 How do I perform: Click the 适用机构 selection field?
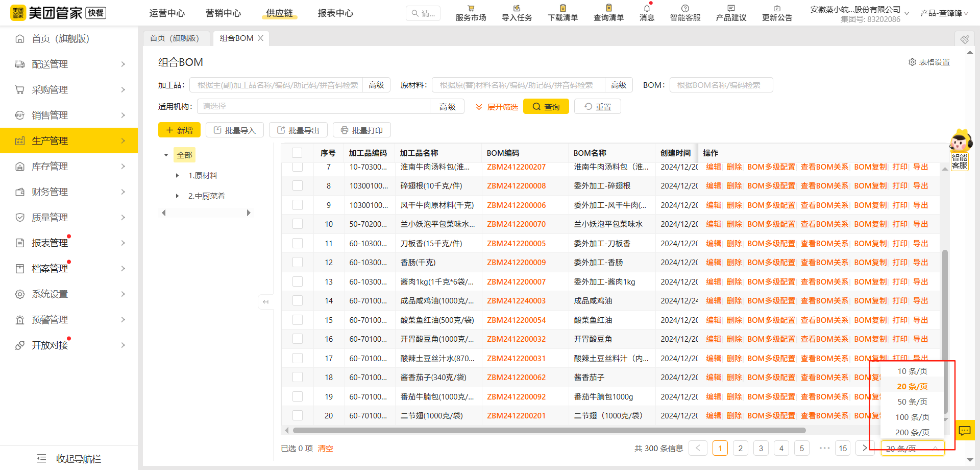(313, 106)
